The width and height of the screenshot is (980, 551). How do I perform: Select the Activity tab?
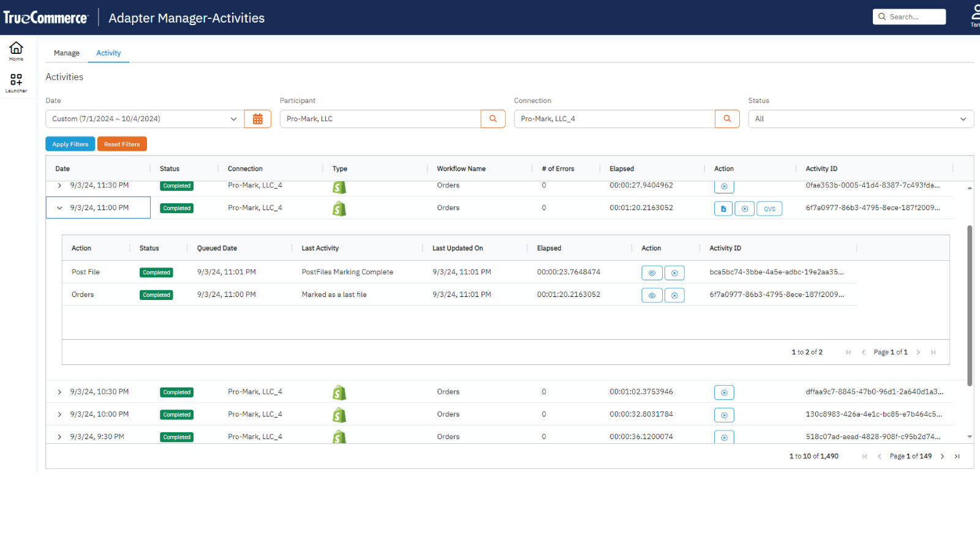pyautogui.click(x=108, y=53)
